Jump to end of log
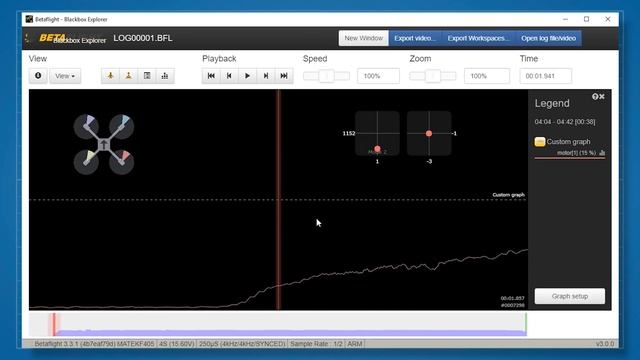Viewport: 640px width, 360px height. click(x=284, y=76)
